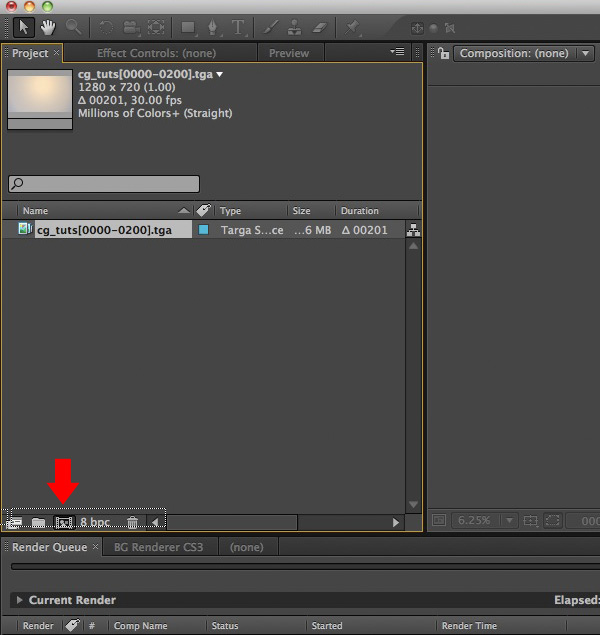Click the Project panel search field

tap(104, 184)
